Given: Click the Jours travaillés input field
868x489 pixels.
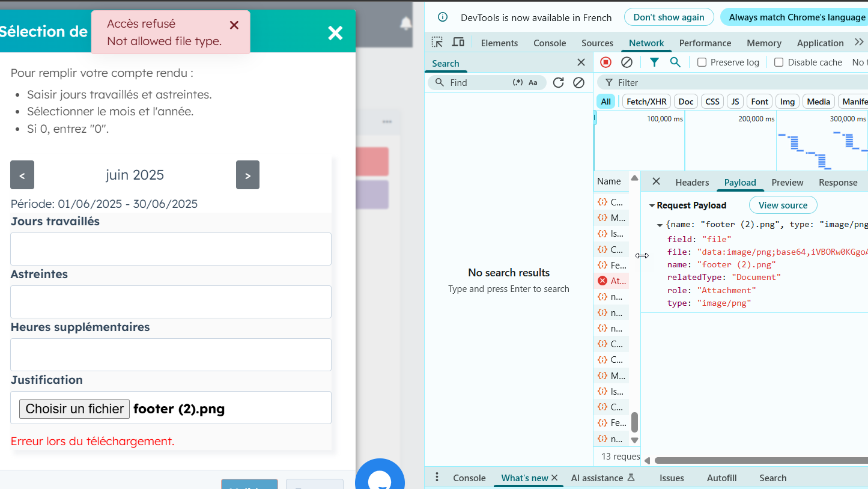Looking at the screenshot, I should click(x=171, y=249).
